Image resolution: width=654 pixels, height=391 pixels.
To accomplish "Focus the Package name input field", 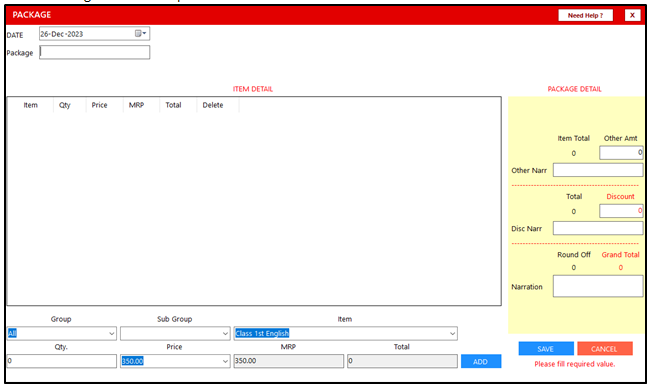I will pyautogui.click(x=95, y=52).
